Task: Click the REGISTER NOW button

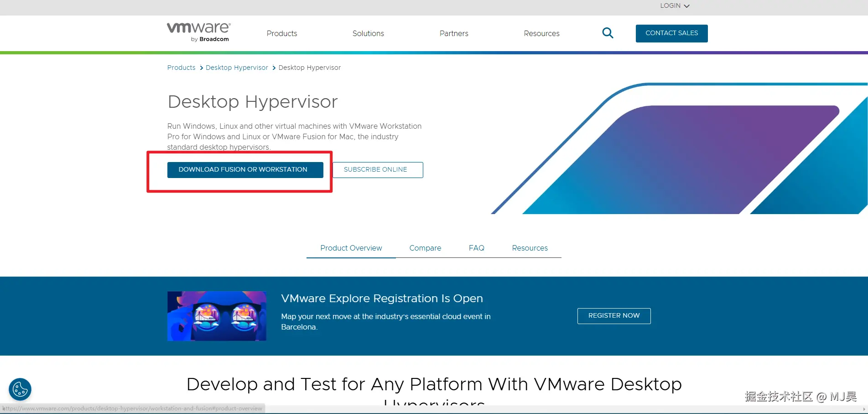Action: click(x=614, y=316)
